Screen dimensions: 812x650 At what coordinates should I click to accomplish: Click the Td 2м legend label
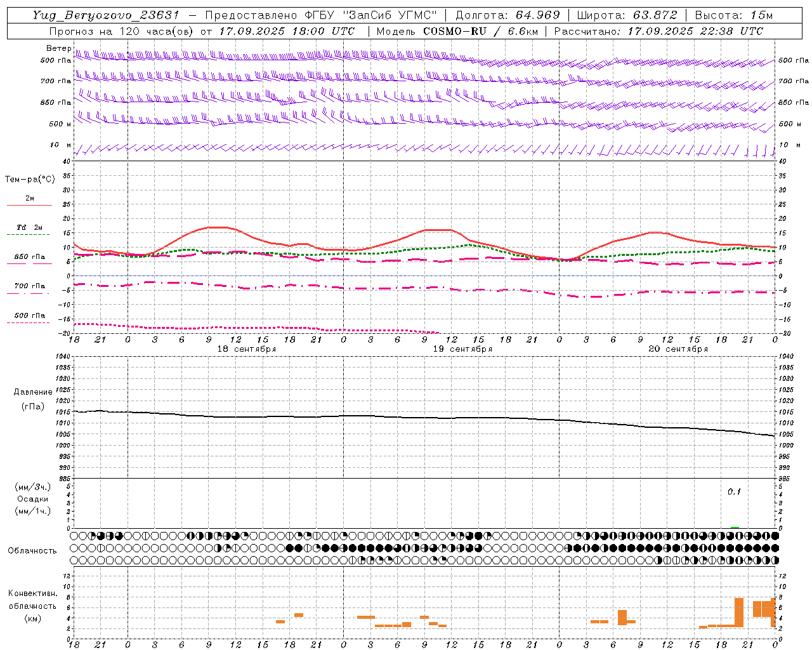tap(30, 227)
